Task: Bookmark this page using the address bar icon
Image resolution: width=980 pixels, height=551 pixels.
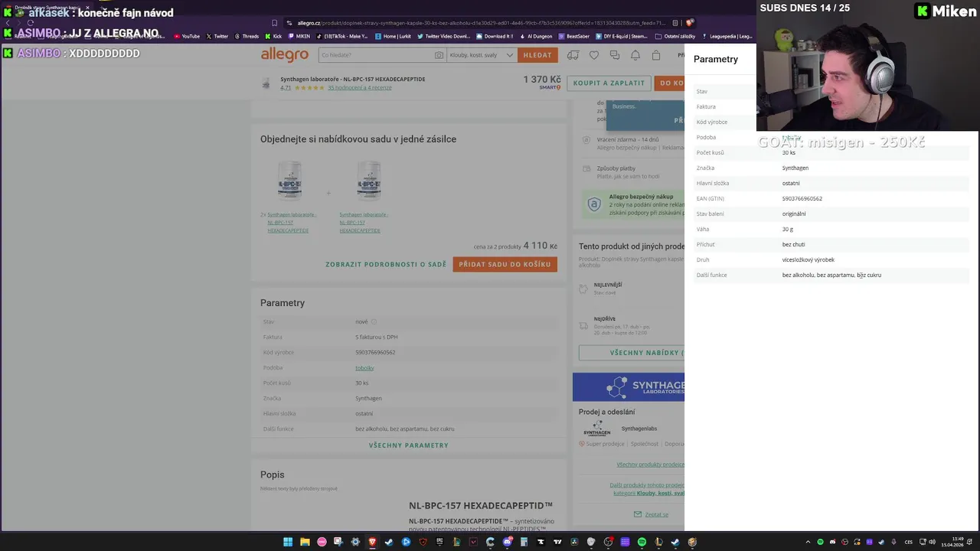Action: pos(275,23)
